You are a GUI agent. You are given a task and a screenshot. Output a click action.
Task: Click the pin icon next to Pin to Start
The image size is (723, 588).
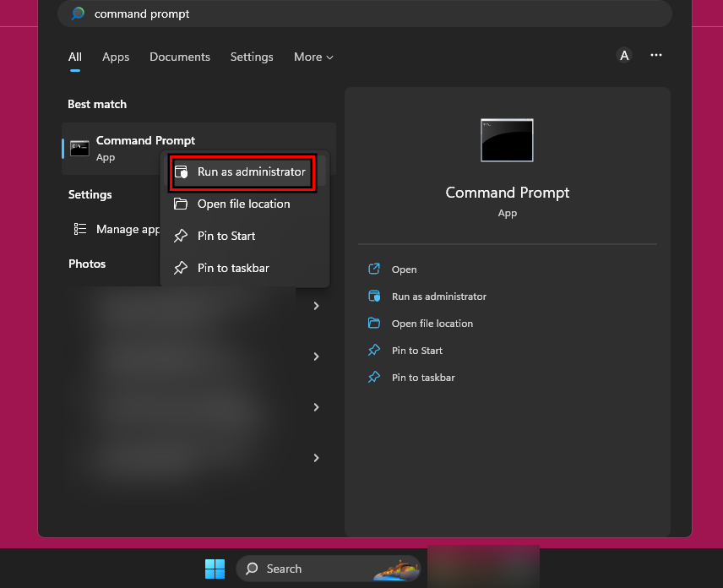pyautogui.click(x=180, y=236)
